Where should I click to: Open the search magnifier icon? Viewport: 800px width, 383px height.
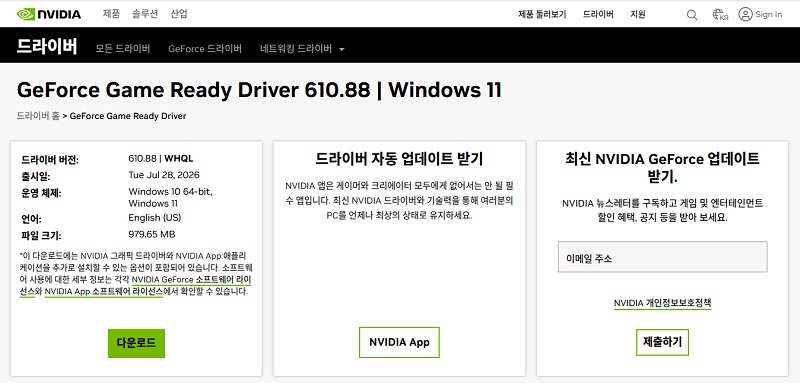[x=692, y=15]
